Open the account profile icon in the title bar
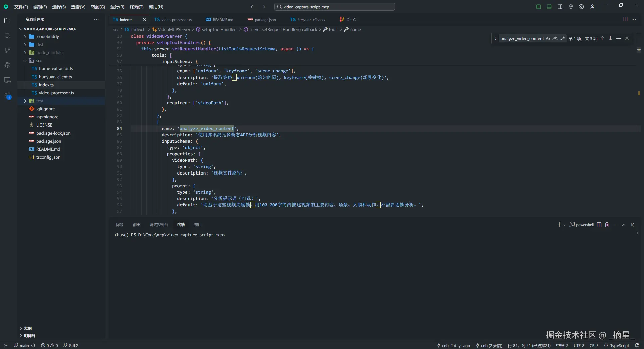644x349 pixels. tap(592, 7)
